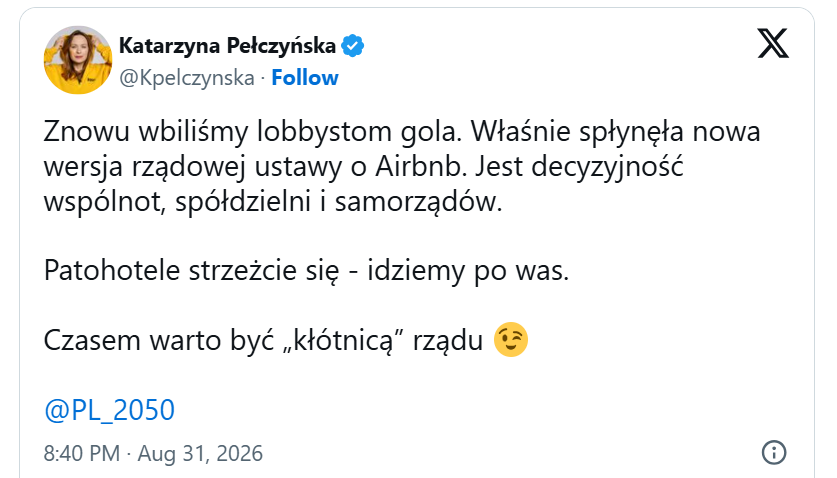
Task: Click the phrase idziemy po was
Action: [x=468, y=271]
